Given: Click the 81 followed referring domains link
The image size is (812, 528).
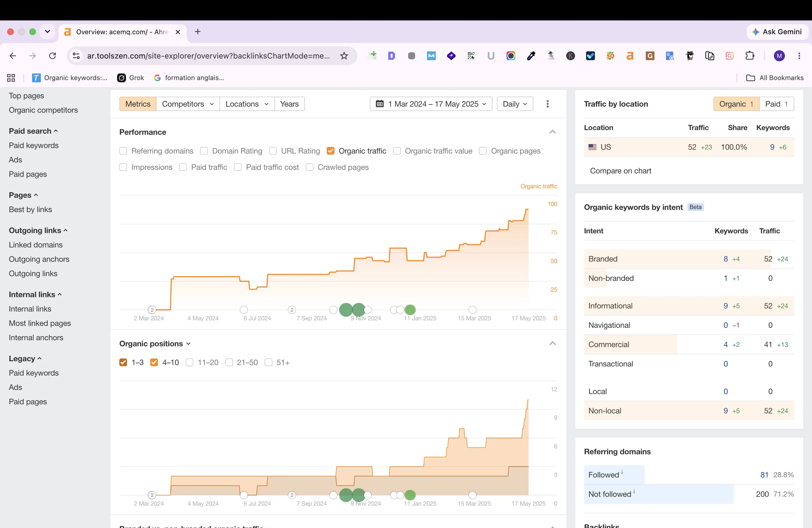Looking at the screenshot, I should click(x=764, y=474).
